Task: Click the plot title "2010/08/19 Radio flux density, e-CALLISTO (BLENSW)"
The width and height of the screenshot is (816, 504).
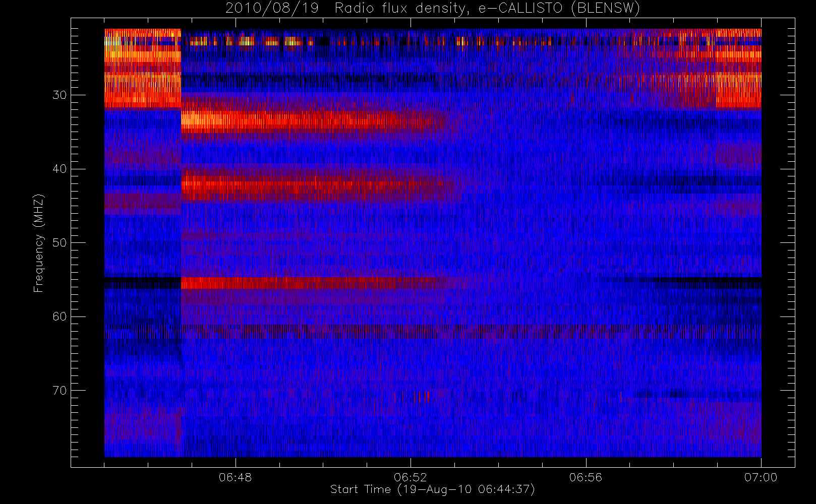Action: point(432,9)
